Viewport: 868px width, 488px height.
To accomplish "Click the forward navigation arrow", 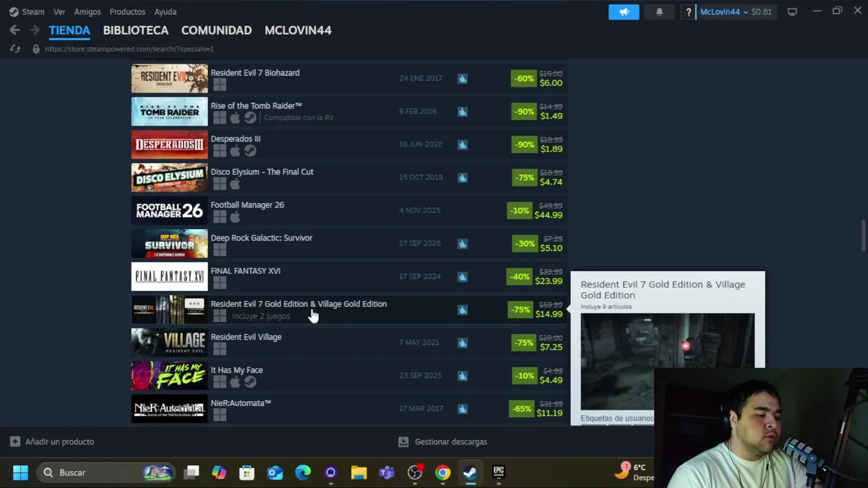I will click(x=34, y=30).
